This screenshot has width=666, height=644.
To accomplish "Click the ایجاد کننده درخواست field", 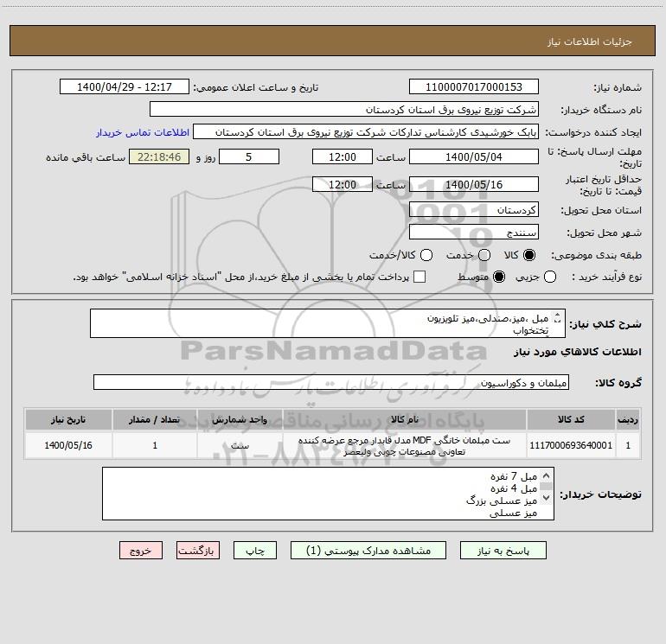I will click(365, 132).
